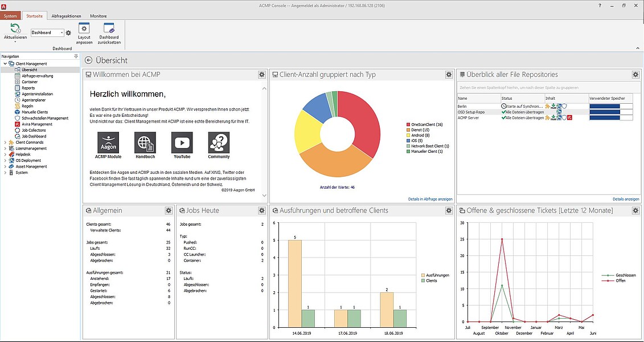Viewport: 644px width, 342px height.
Task: Expand the Client Commands tree node
Action: (5, 142)
